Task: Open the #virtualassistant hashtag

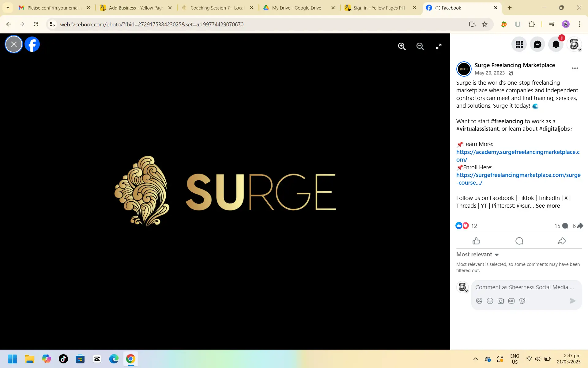Action: (x=477, y=129)
